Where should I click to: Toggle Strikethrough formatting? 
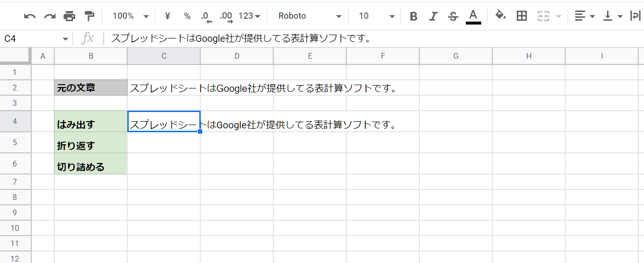click(453, 16)
